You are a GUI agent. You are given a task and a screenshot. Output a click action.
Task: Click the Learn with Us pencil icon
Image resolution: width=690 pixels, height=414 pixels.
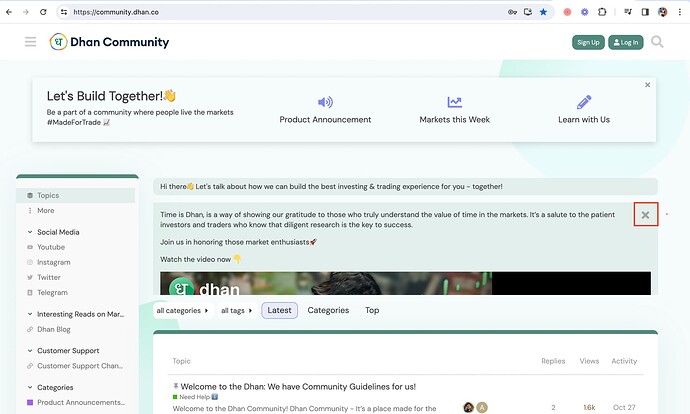(584, 102)
